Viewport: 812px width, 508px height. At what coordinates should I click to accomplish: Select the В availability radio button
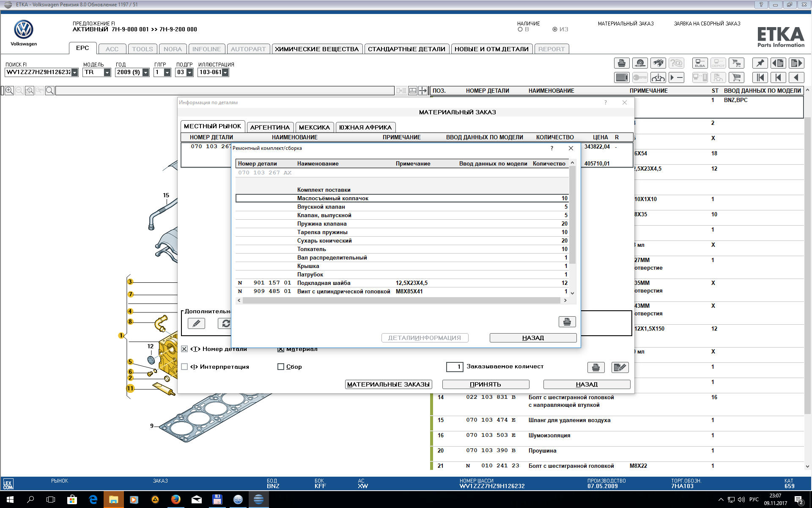pos(520,29)
